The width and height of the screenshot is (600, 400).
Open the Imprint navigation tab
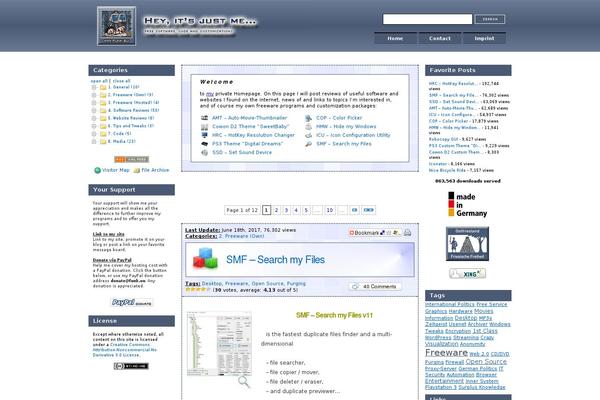click(484, 38)
